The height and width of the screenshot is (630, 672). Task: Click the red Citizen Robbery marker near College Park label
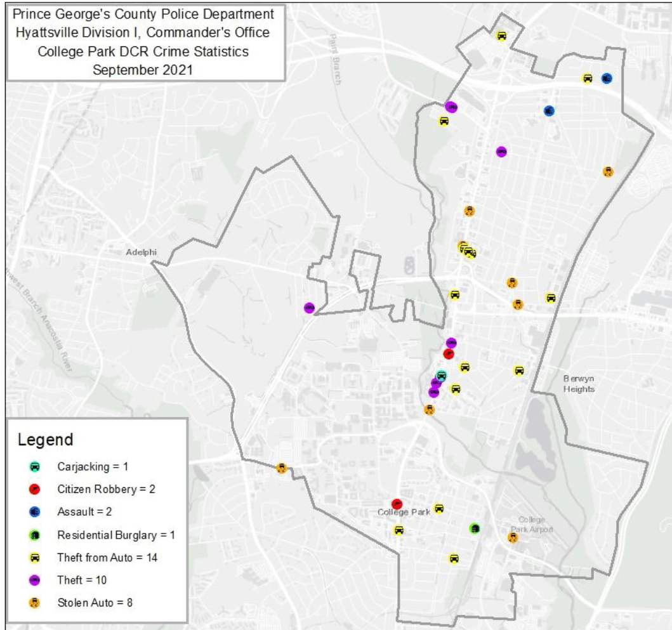pyautogui.click(x=398, y=503)
